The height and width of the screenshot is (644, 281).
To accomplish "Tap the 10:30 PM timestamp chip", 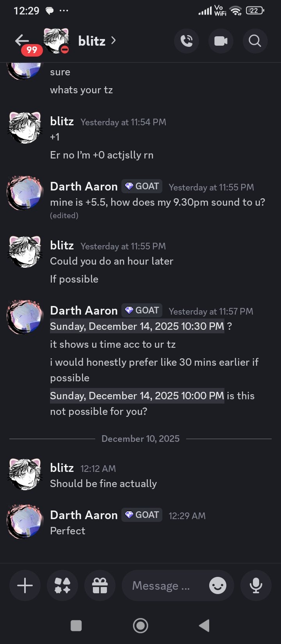I will coord(137,326).
